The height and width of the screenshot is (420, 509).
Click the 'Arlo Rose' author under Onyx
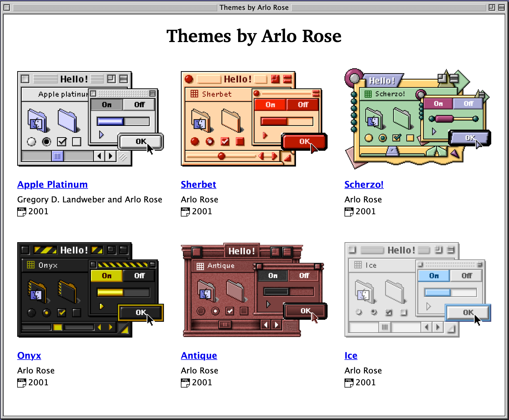click(36, 371)
